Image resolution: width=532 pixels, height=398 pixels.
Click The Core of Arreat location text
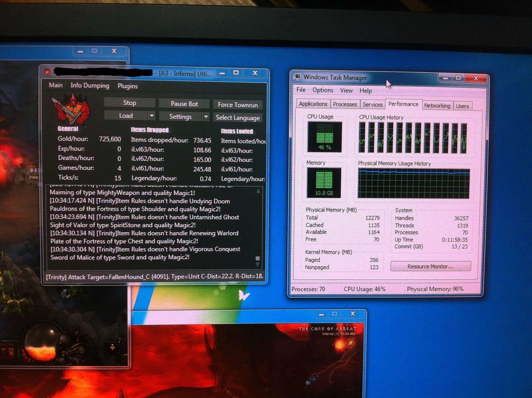[327, 329]
